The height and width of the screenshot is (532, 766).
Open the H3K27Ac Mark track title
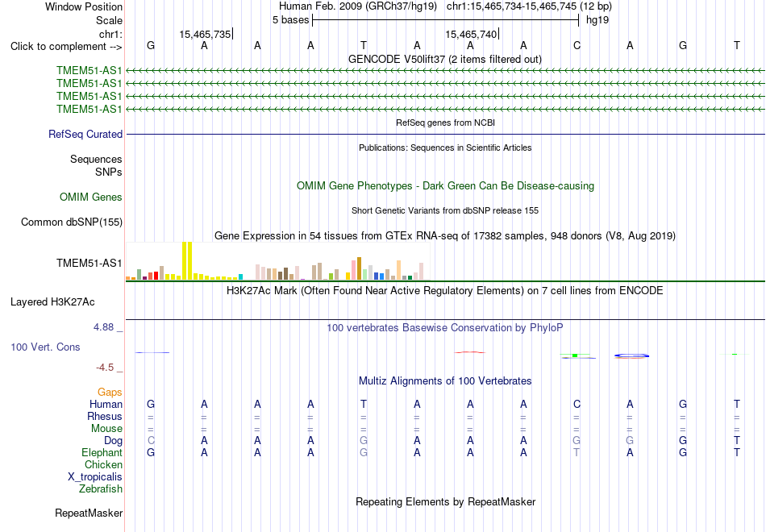click(x=445, y=291)
